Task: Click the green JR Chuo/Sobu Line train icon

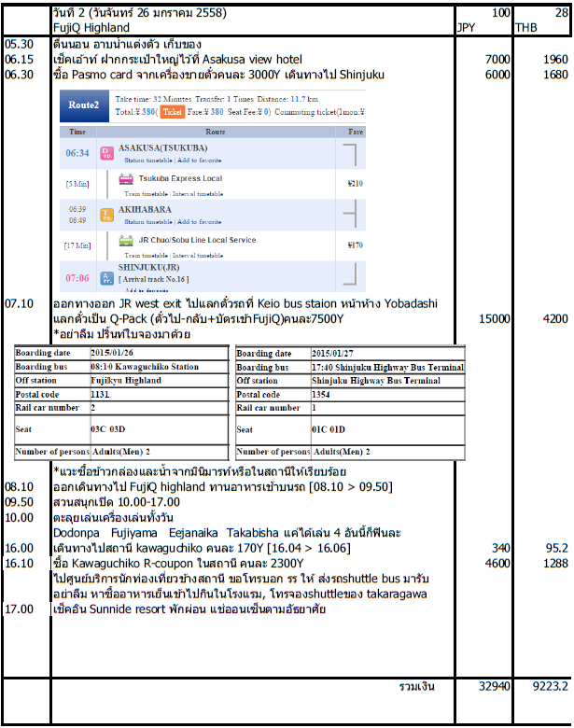Action: (x=126, y=240)
